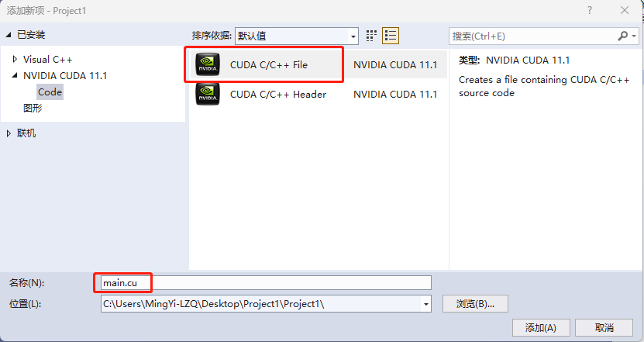Switch to medium icons list view
Viewport: 644px width, 342px height.
pos(390,36)
